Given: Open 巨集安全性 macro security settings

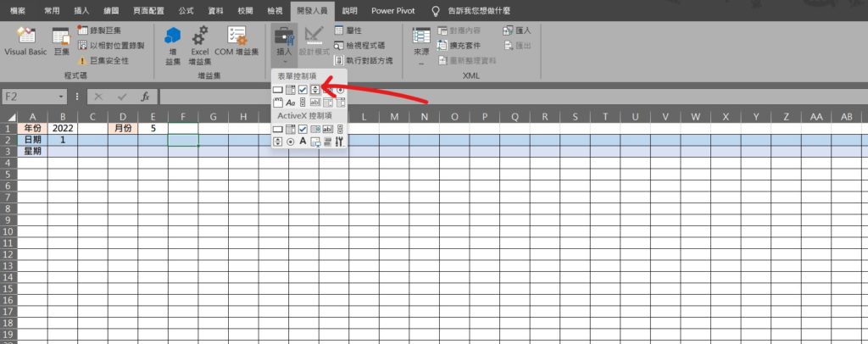Looking at the screenshot, I should click(x=104, y=60).
